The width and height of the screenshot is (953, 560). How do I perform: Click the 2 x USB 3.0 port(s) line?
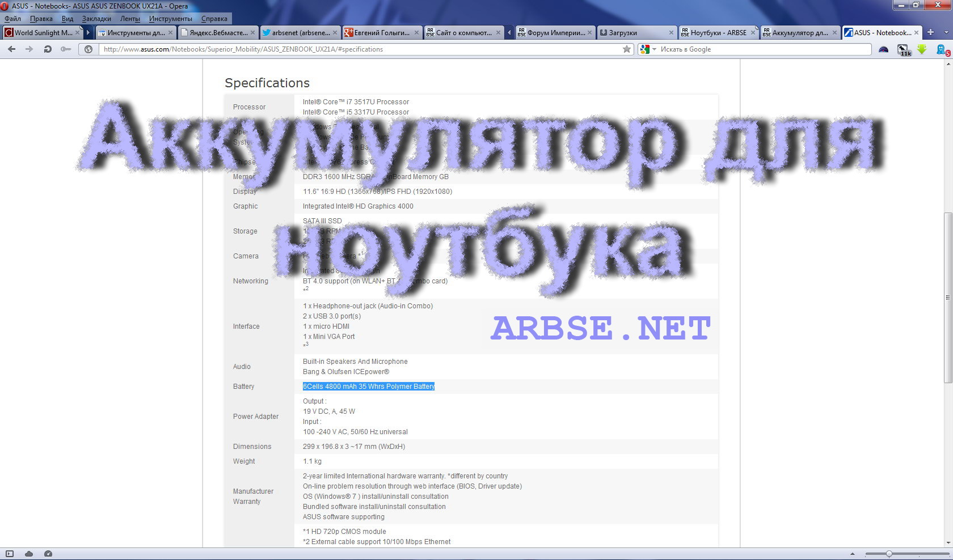tap(332, 316)
